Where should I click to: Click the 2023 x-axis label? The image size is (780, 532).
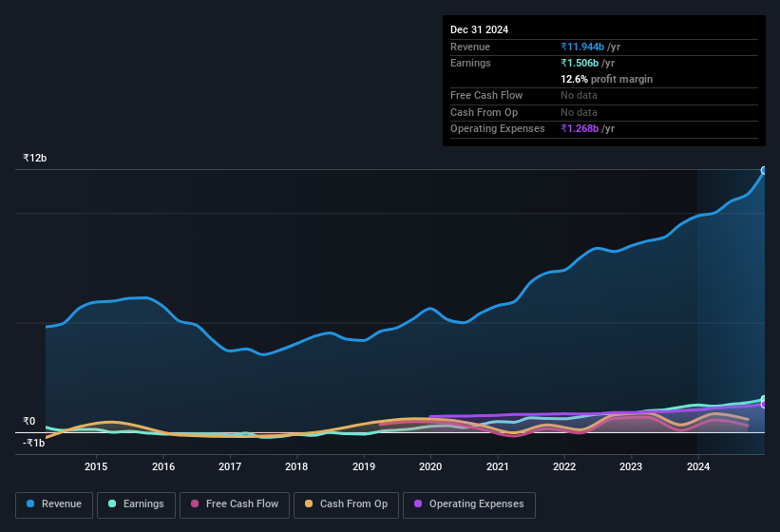tap(631, 466)
